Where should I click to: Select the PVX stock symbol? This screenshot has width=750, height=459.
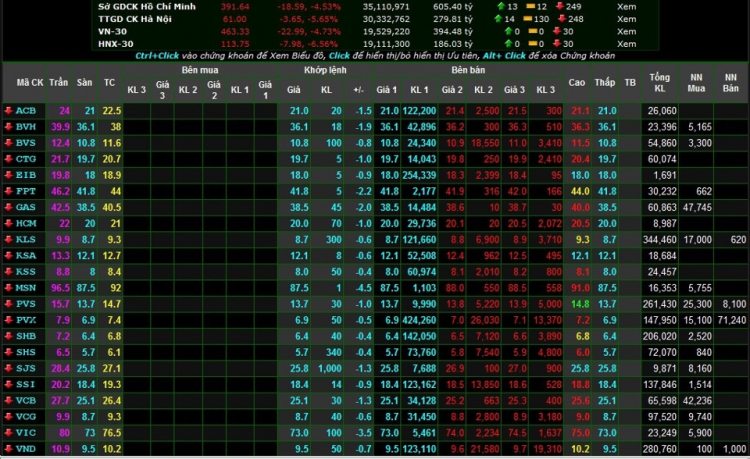(x=26, y=320)
